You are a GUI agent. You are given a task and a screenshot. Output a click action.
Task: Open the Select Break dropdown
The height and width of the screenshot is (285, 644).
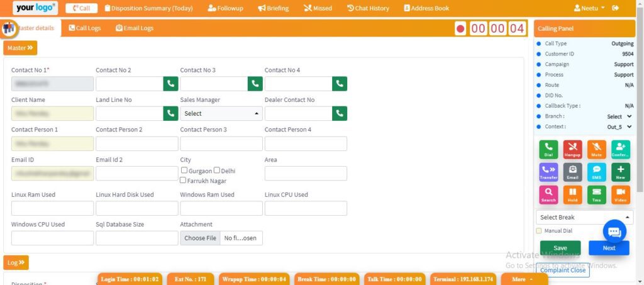pos(584,217)
